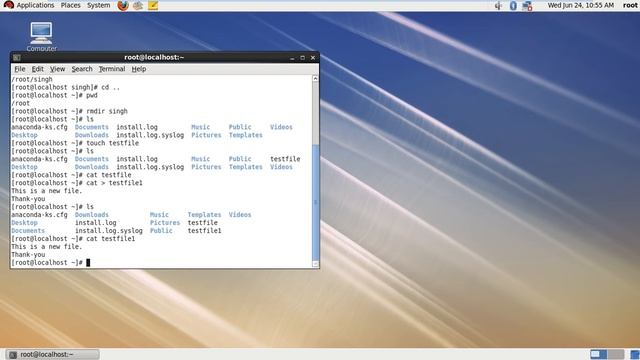Click 'touch testfile' command text
This screenshot has width=640, height=360.
point(113,143)
